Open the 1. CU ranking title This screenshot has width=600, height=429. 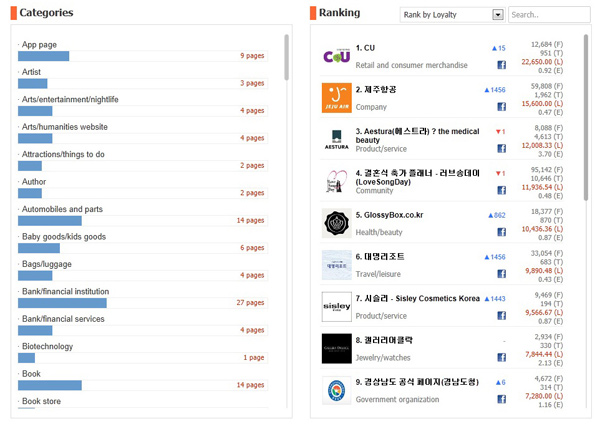(x=365, y=48)
